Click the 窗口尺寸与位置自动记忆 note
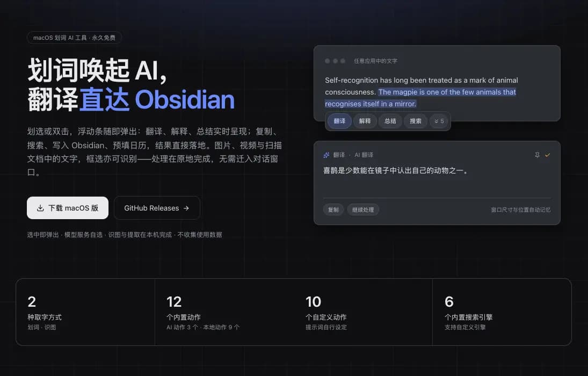The height and width of the screenshot is (376, 588). click(520, 210)
